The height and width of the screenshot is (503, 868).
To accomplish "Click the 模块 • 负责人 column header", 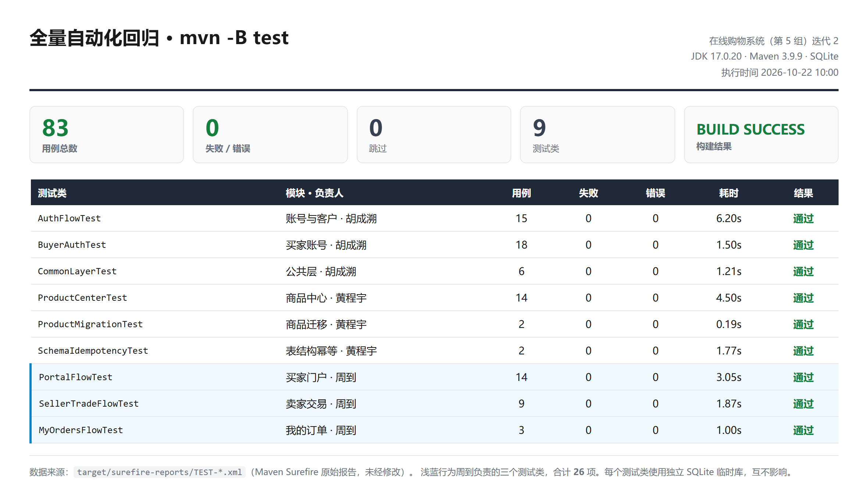I will 314,193.
